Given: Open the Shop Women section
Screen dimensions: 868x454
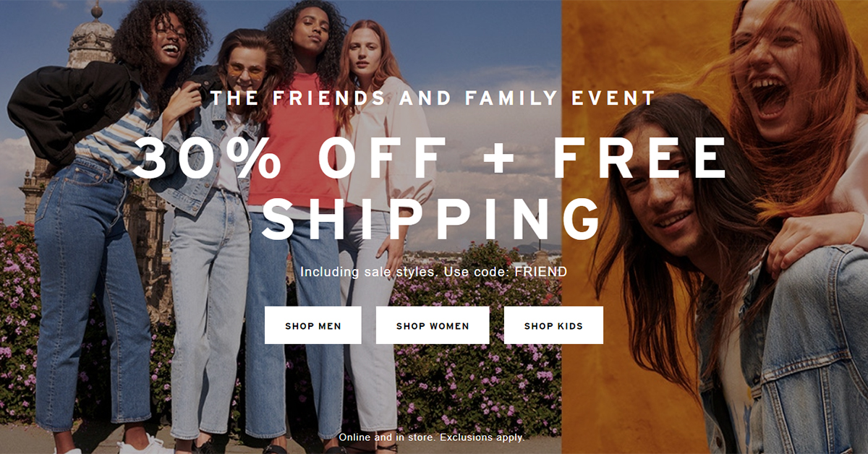Looking at the screenshot, I should coord(433,325).
